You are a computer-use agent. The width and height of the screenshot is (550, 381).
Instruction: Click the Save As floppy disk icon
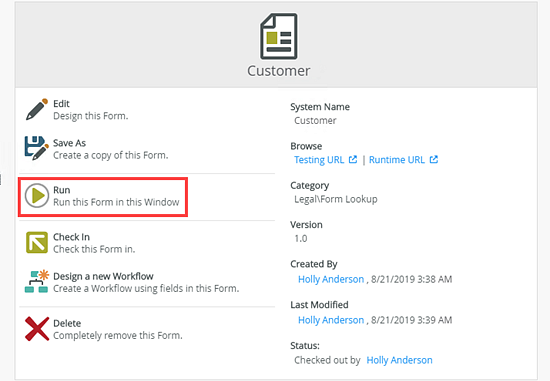(37, 148)
